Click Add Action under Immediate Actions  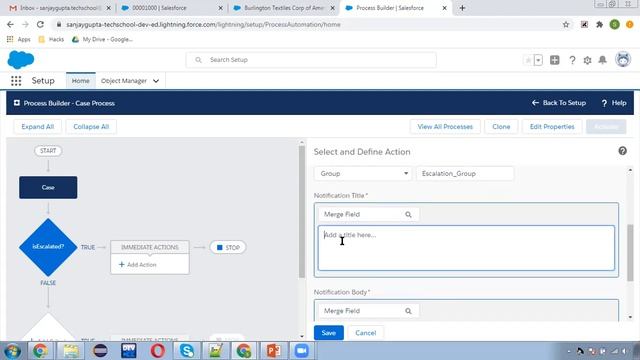coord(138,264)
